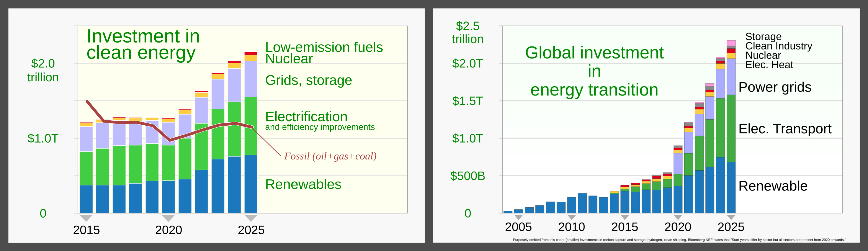
Task: Click the Power grids label
Action: click(775, 87)
